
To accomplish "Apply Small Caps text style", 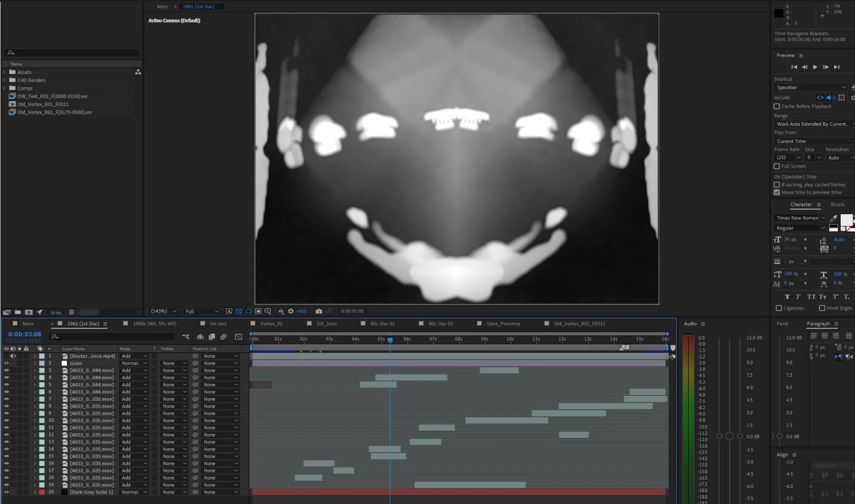I will coord(823,297).
